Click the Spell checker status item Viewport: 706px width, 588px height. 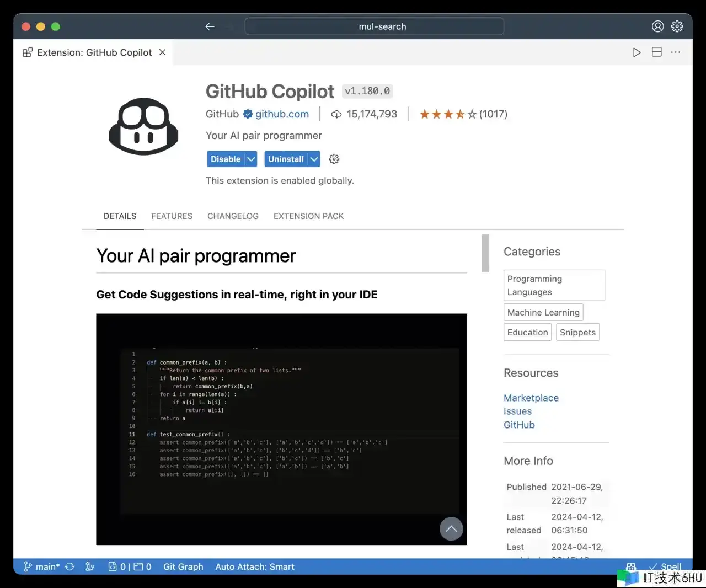[666, 566]
